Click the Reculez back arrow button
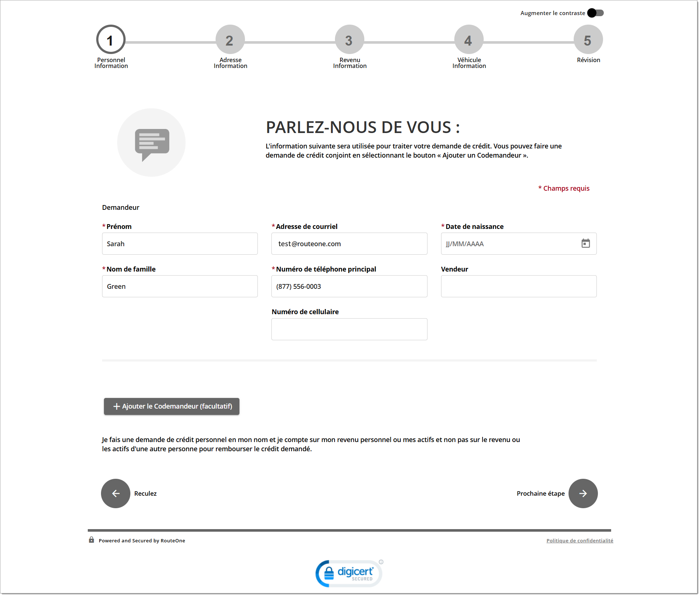The width and height of the screenshot is (700, 596). (116, 493)
